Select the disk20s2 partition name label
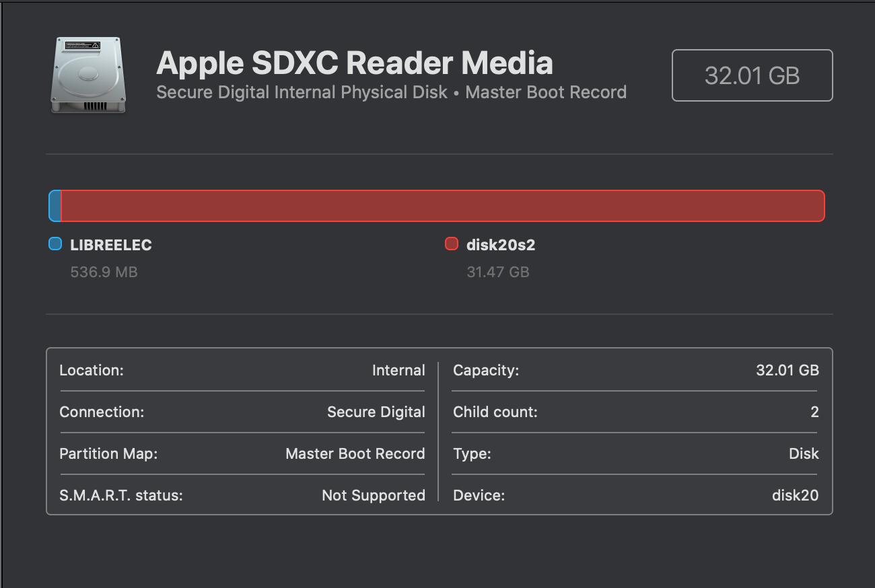 click(x=500, y=245)
